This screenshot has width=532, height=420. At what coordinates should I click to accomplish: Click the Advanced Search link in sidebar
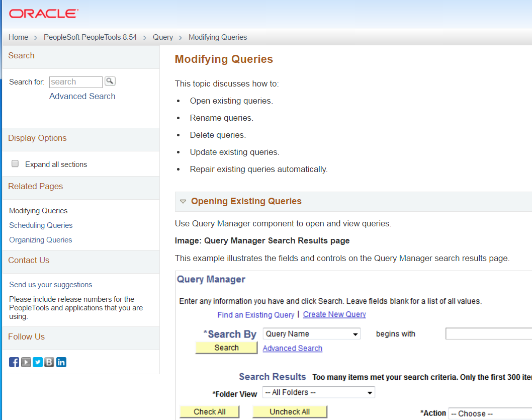point(82,97)
